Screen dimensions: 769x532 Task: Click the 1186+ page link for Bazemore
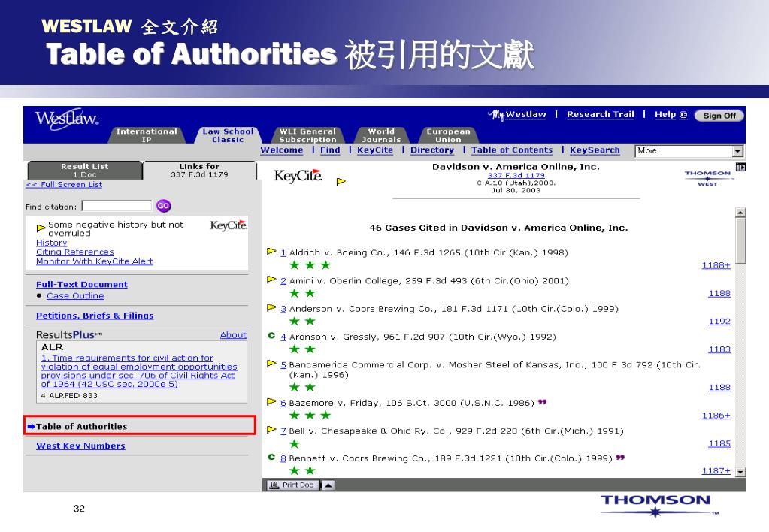point(716,416)
